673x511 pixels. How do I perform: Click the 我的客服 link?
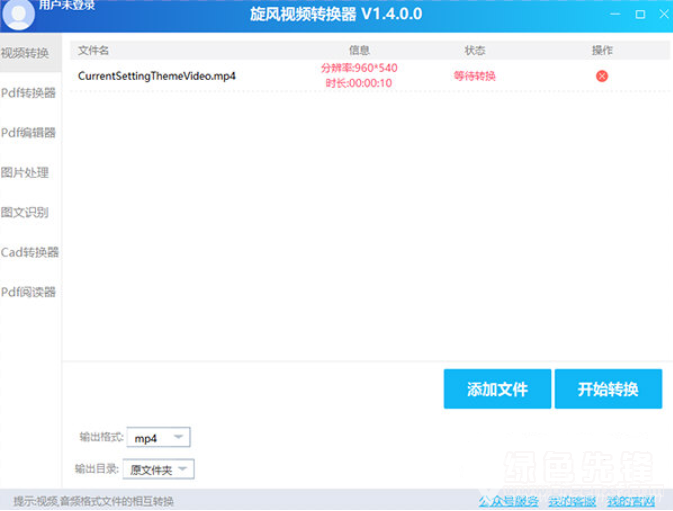(x=572, y=500)
